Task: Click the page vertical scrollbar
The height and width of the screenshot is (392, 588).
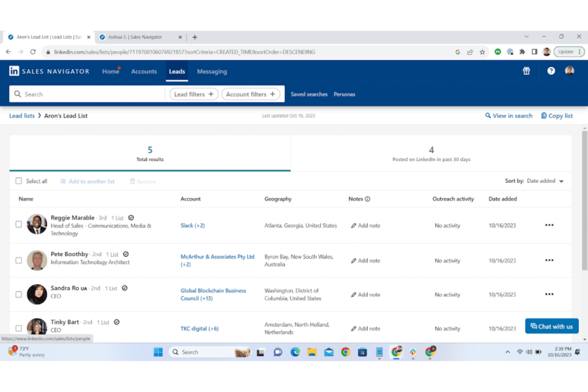Action: pos(584,201)
